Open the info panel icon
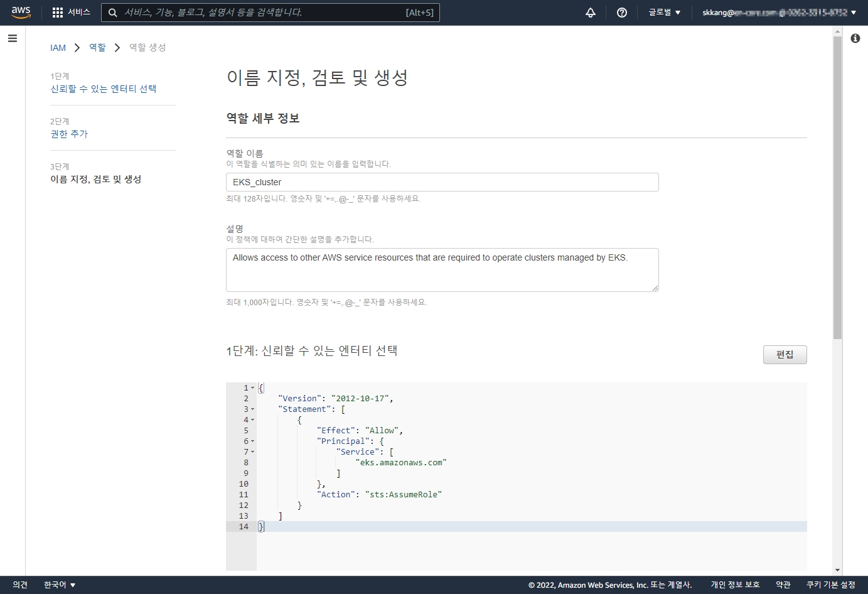 coord(855,38)
